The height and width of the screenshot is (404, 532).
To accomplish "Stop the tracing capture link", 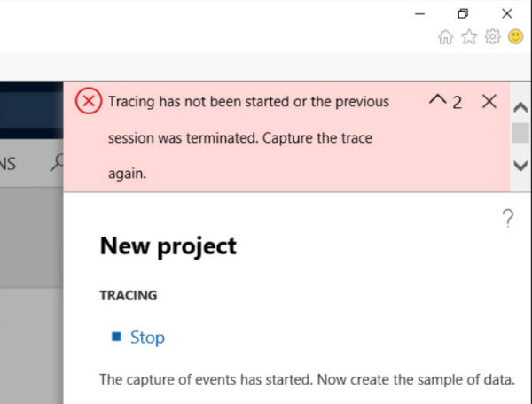I will 147,338.
